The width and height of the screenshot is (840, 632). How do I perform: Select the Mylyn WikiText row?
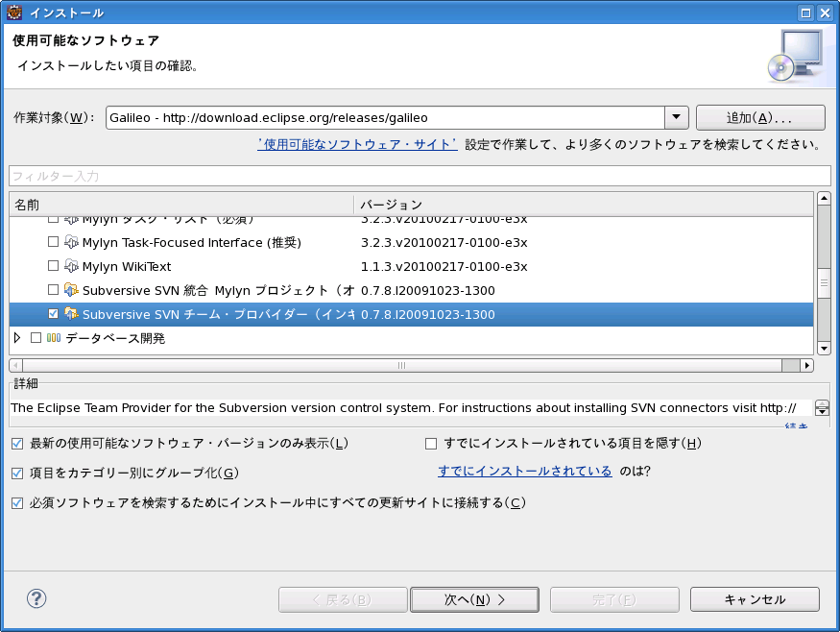(x=411, y=266)
